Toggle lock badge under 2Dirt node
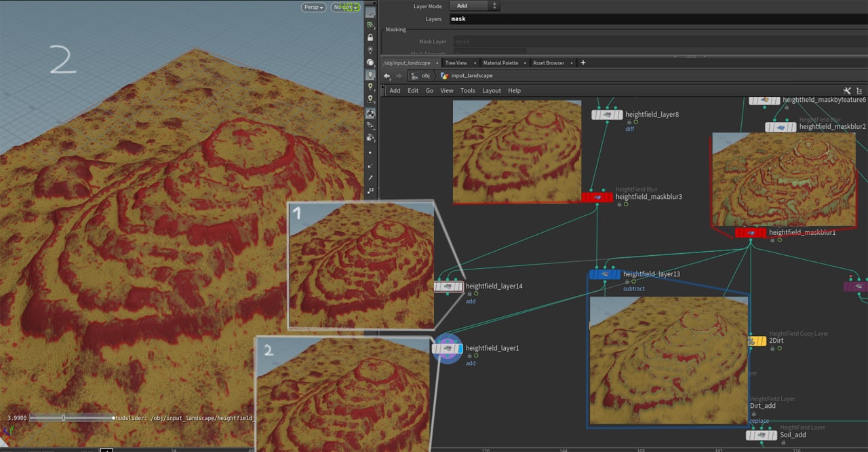Viewport: 868px width, 452px height. coord(772,349)
